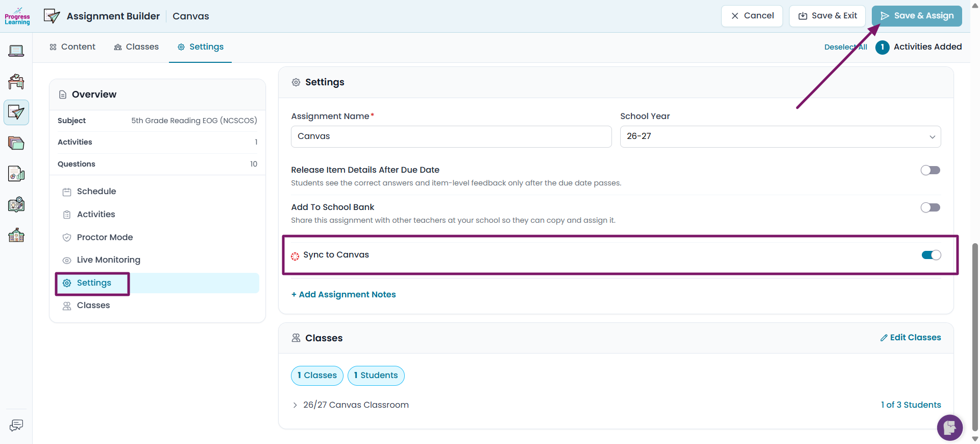Click the Deselect All link
Screen dimensions: 980x444
tap(846, 47)
